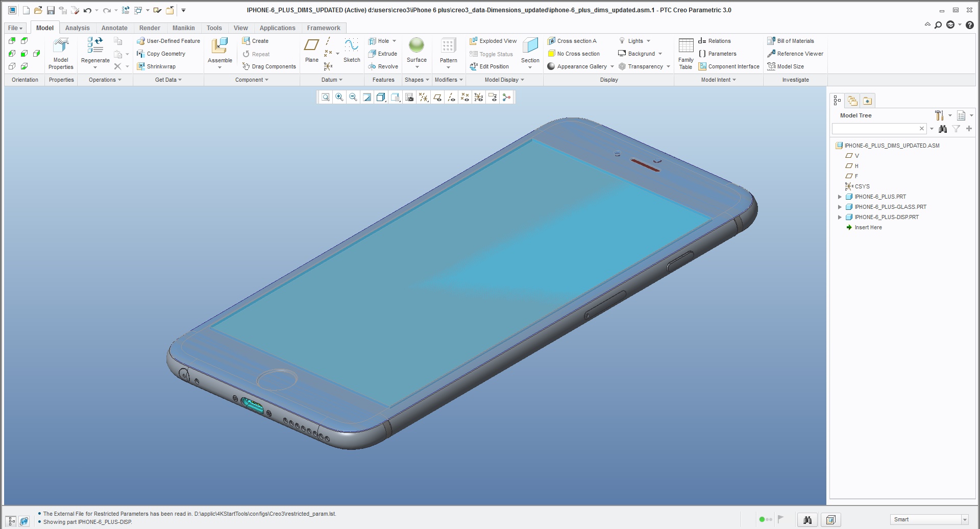
Task: Click the Appearance Gallery icon
Action: (x=551, y=66)
